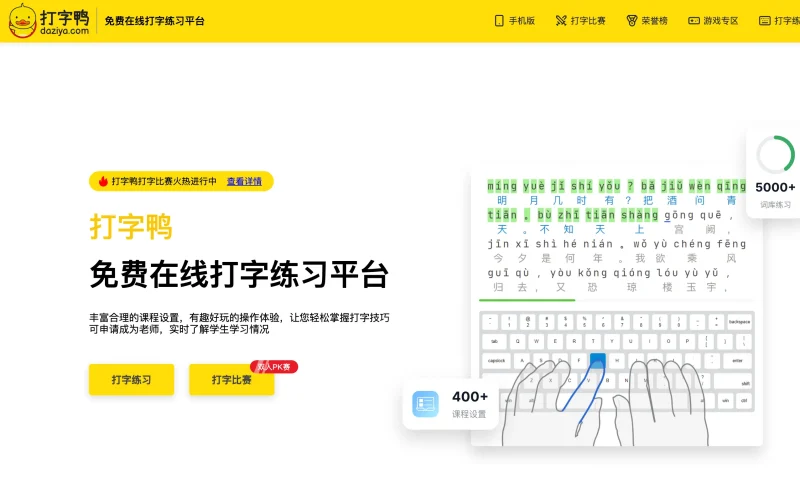Click the medal icon beside 荣誉榜
The width and height of the screenshot is (800, 487).
(x=632, y=21)
